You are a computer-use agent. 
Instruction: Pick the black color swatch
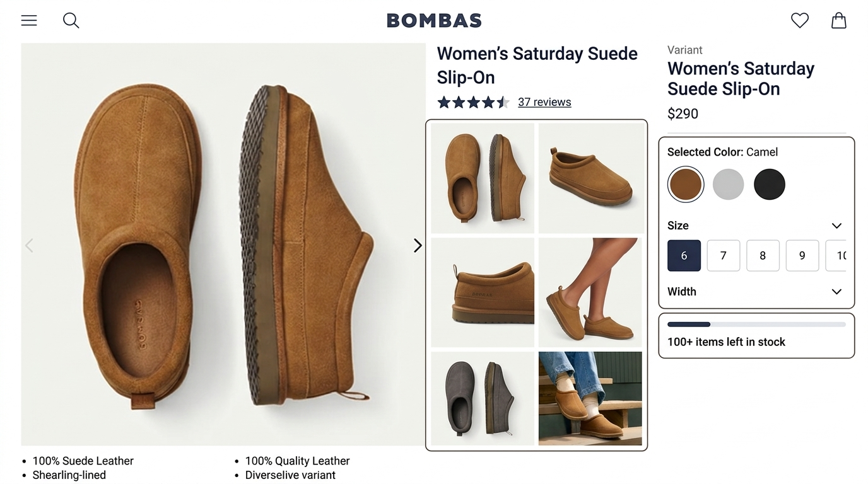(769, 185)
